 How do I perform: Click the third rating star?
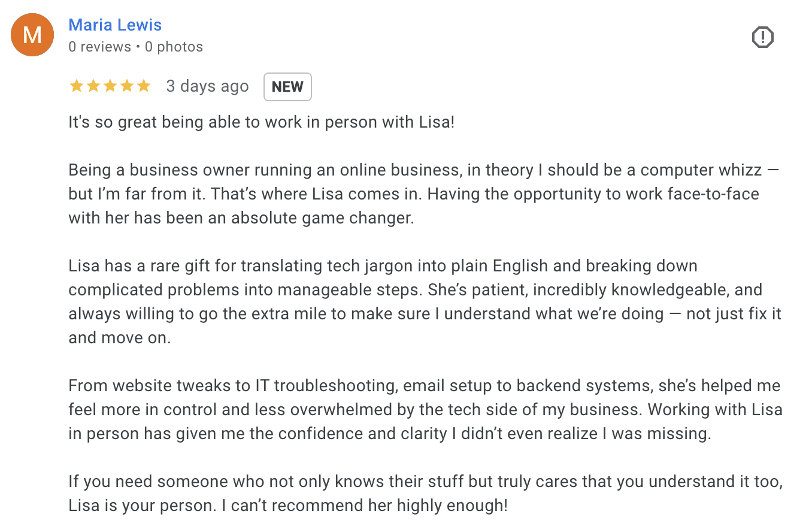[x=110, y=86]
